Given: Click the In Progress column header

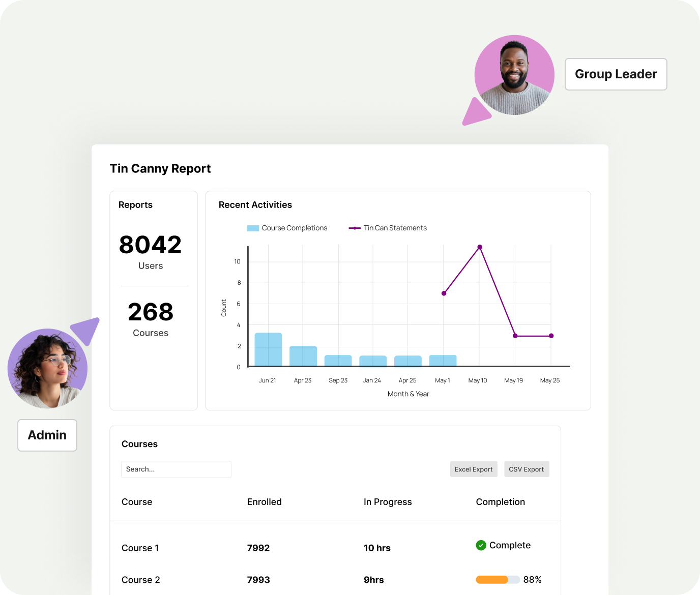Looking at the screenshot, I should [388, 502].
